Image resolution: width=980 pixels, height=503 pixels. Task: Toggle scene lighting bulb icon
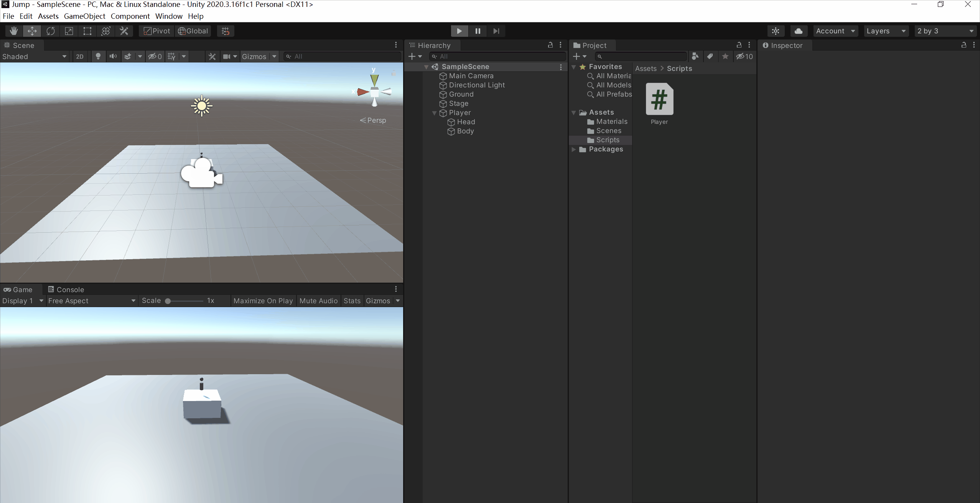pyautogui.click(x=98, y=56)
